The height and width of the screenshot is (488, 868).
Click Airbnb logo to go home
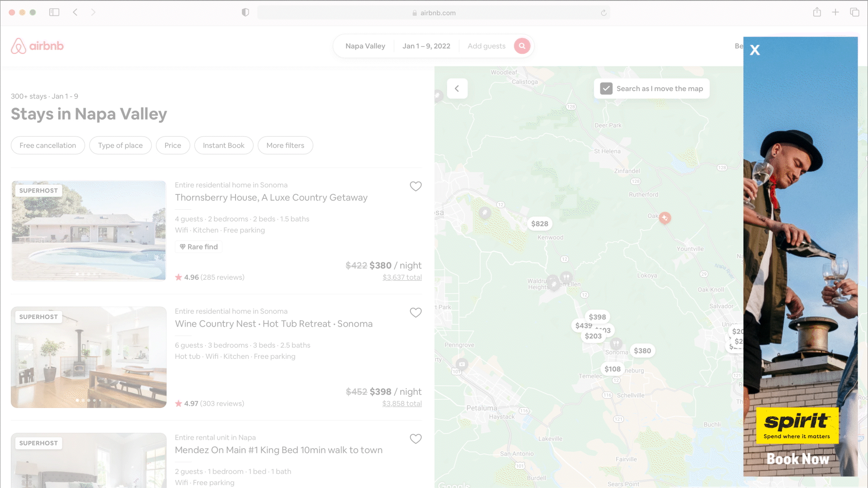click(x=38, y=46)
